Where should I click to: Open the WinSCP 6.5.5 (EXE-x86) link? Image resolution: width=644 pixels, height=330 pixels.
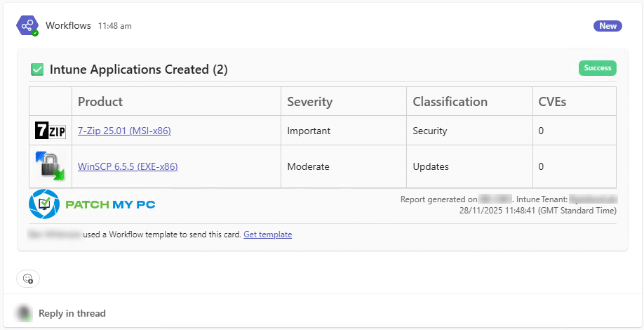(x=127, y=166)
